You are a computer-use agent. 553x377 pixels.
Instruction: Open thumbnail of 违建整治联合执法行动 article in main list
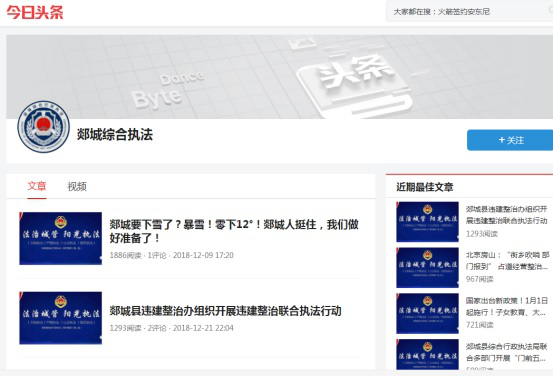coord(61,318)
